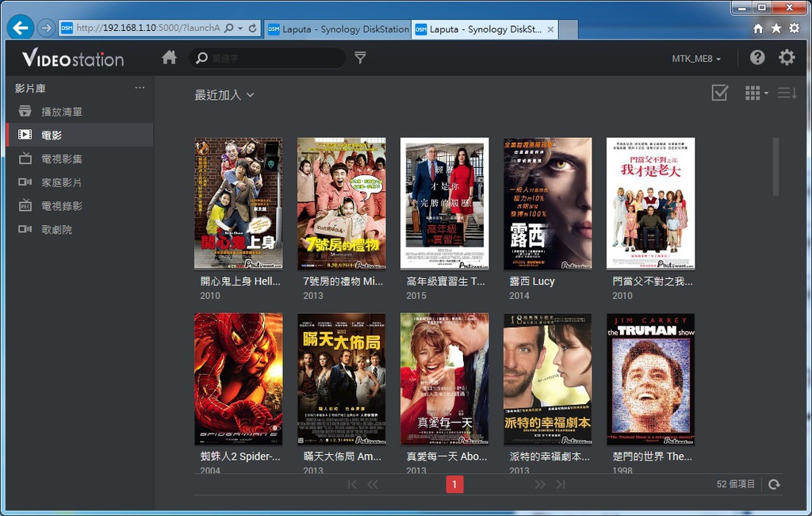Open address bar history dropdown arrow
Image resolution: width=812 pixels, height=516 pixels.
pos(240,28)
